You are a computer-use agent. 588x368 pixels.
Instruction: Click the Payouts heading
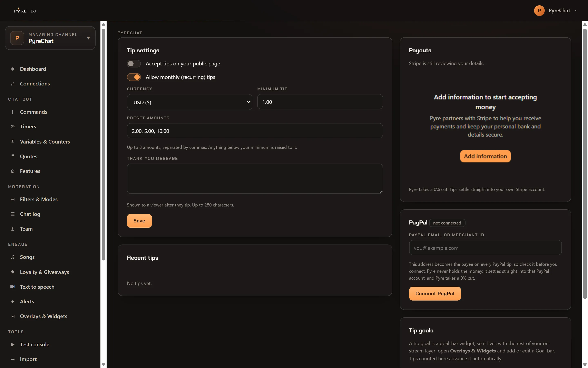pos(420,50)
